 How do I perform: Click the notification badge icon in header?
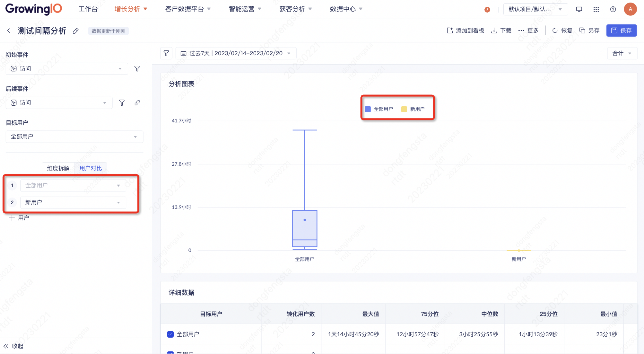point(487,9)
